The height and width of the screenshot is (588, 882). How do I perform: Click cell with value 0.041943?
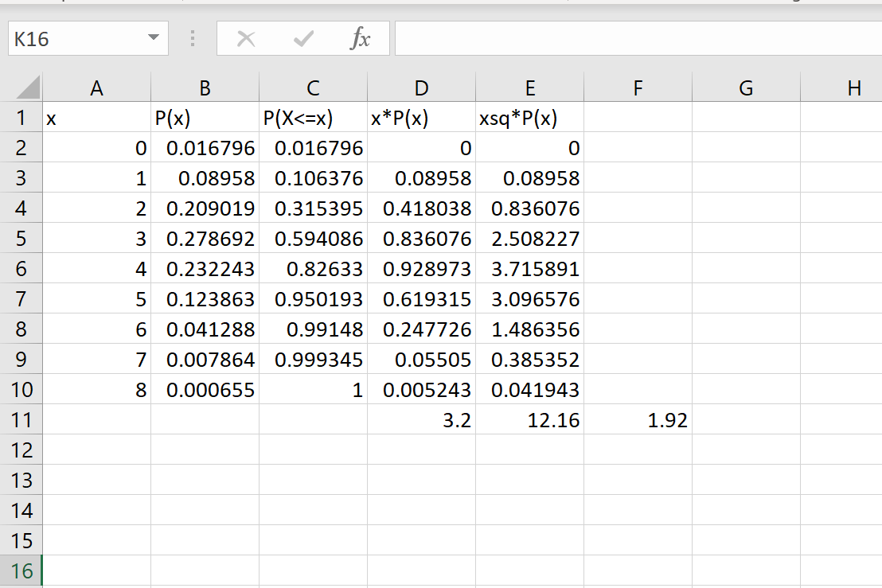530,390
